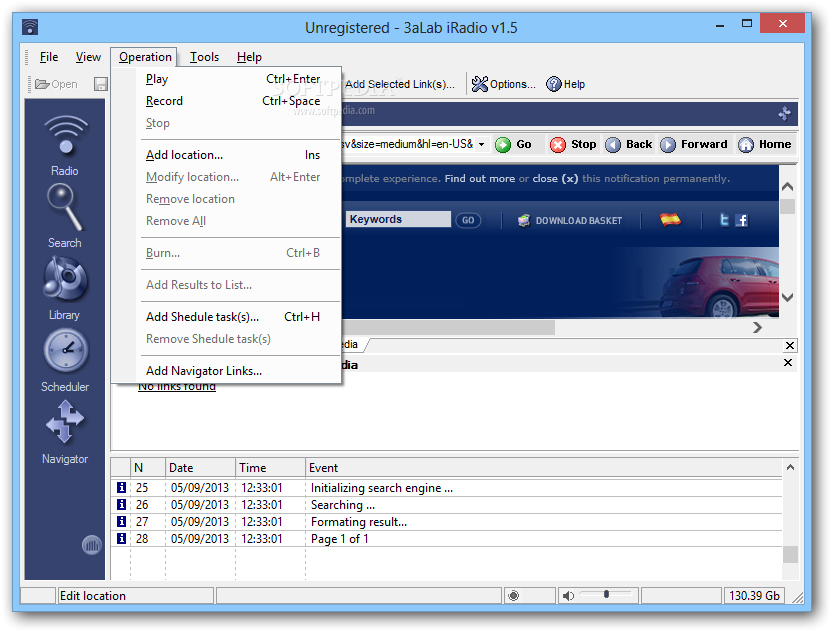Viewport: 832px width, 632px height.
Task: Click the webpage GO search button
Action: 467,220
